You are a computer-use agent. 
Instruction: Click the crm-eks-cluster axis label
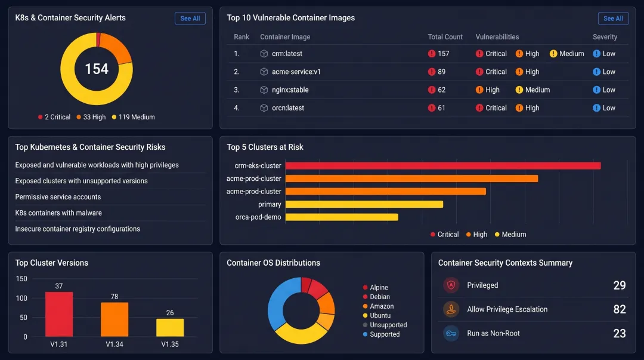click(x=258, y=166)
